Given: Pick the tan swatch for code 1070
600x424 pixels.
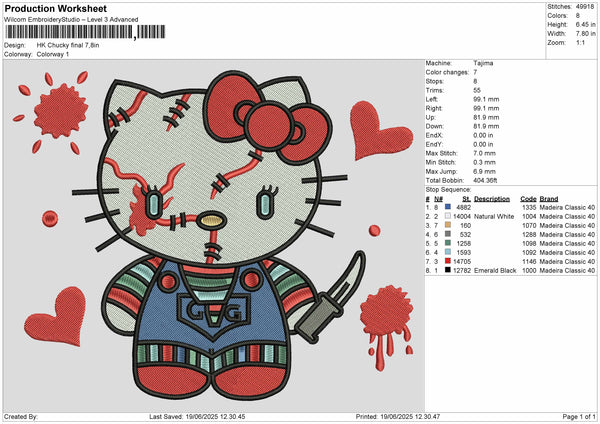Looking at the screenshot, I should coord(448,225).
